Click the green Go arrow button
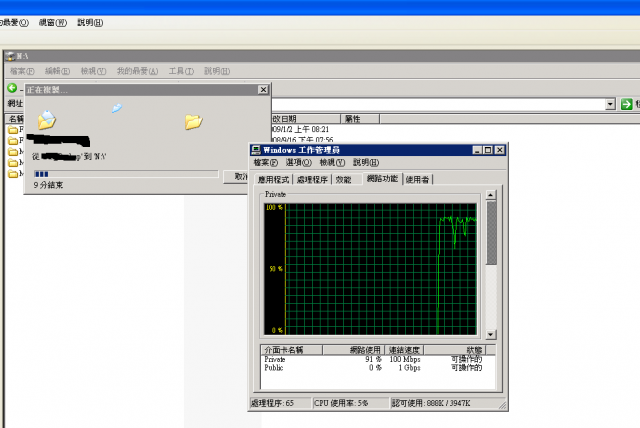640x428 pixels. [x=627, y=104]
